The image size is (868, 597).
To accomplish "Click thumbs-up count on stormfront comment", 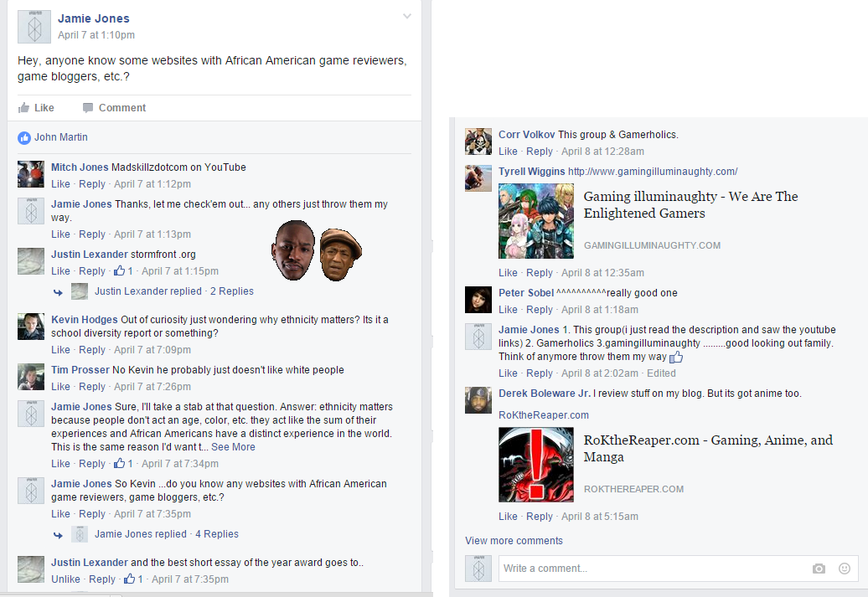I will coord(124,271).
